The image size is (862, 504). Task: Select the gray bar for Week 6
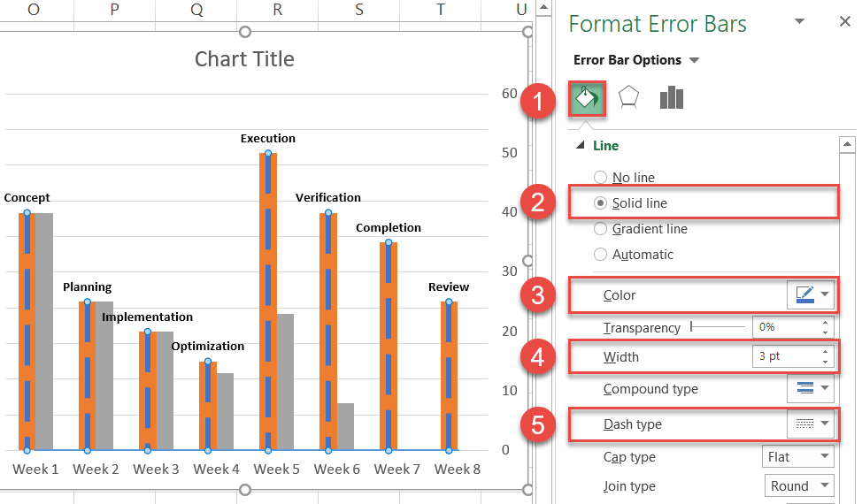(x=345, y=427)
